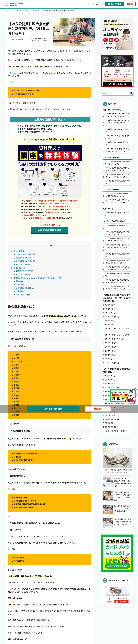138x644 pixels.
Task: Click the 人気コラム bookmark icon
Action: pos(105,444)
